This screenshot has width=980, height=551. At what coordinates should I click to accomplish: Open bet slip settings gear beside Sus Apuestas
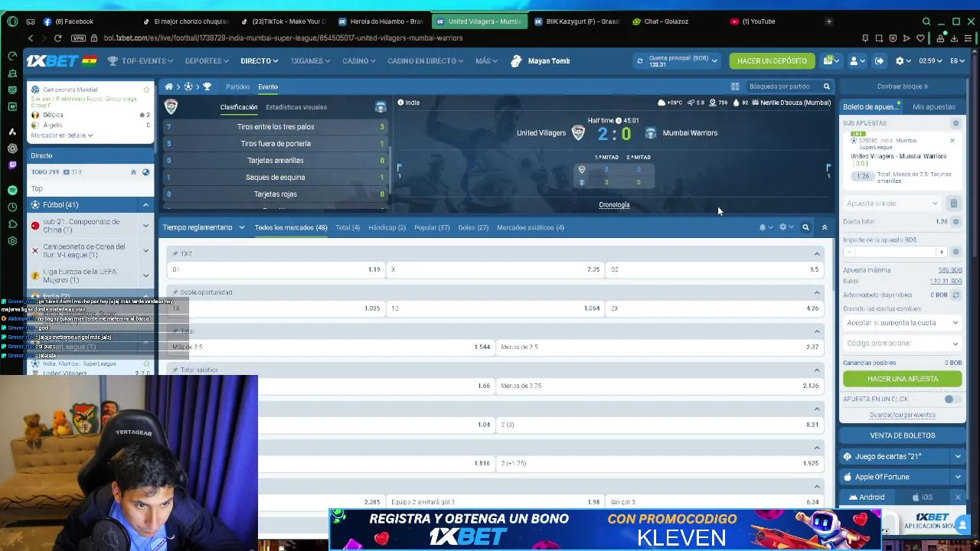955,123
